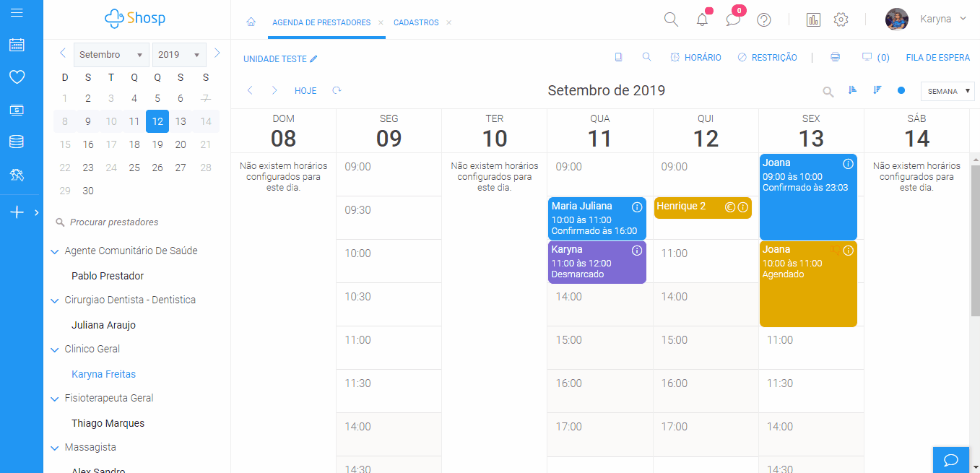Open the hamburger menu in sidebar

[17, 12]
